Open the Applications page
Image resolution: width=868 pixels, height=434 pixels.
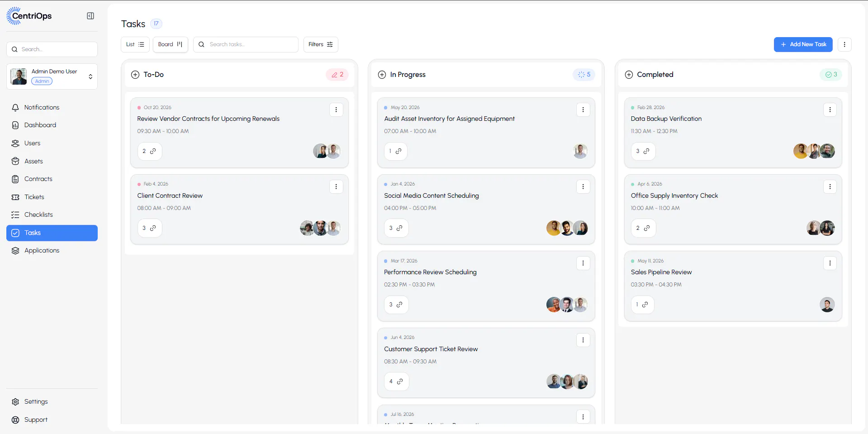[x=52, y=250]
